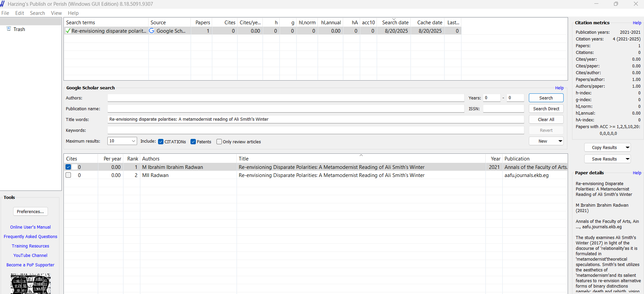Enable Only review articles checkbox
644x294 pixels.
point(219,142)
